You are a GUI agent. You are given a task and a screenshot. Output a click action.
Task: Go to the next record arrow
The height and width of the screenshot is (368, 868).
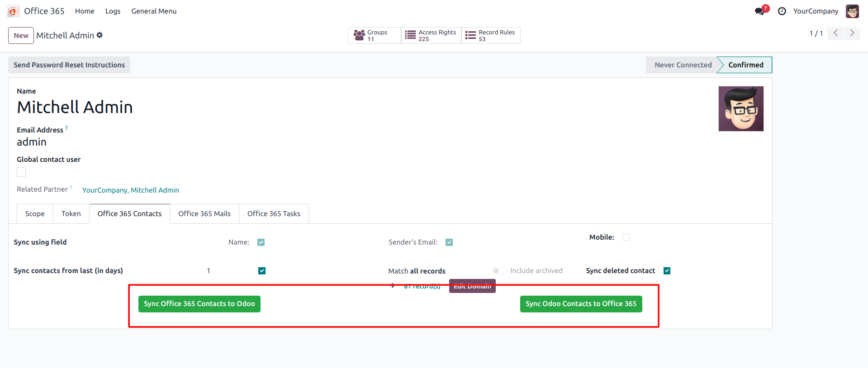[x=852, y=33]
